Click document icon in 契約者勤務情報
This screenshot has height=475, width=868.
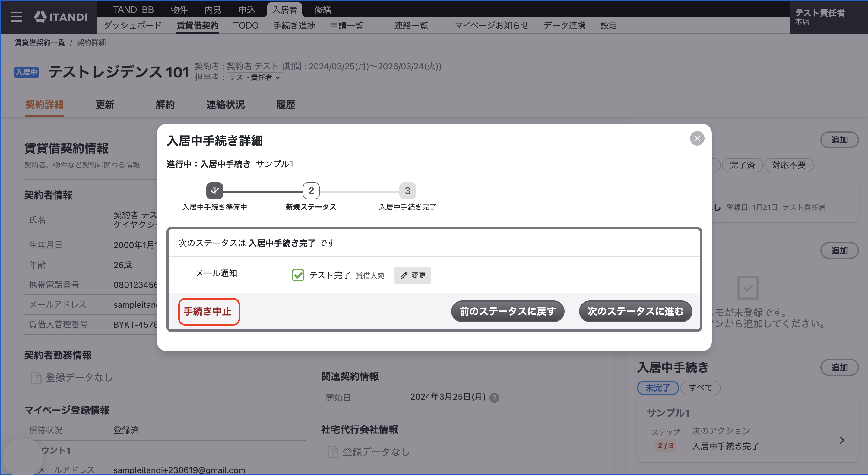coord(36,378)
